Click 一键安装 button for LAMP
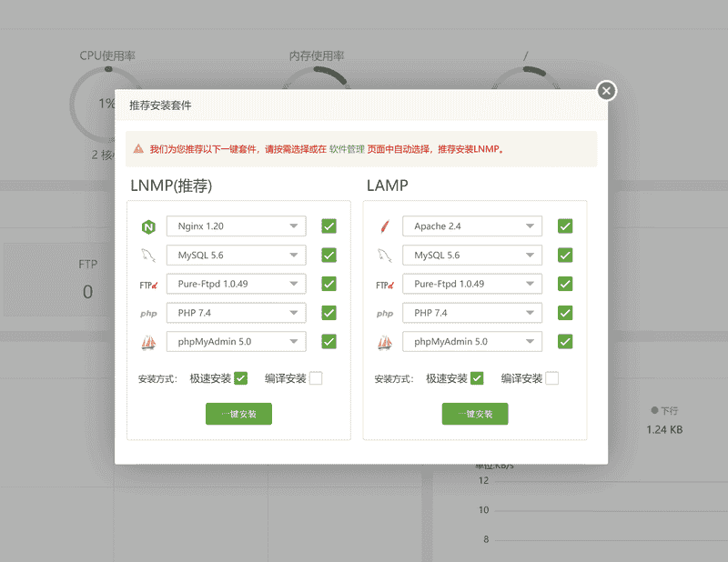Viewport: 728px width, 562px height. point(475,414)
